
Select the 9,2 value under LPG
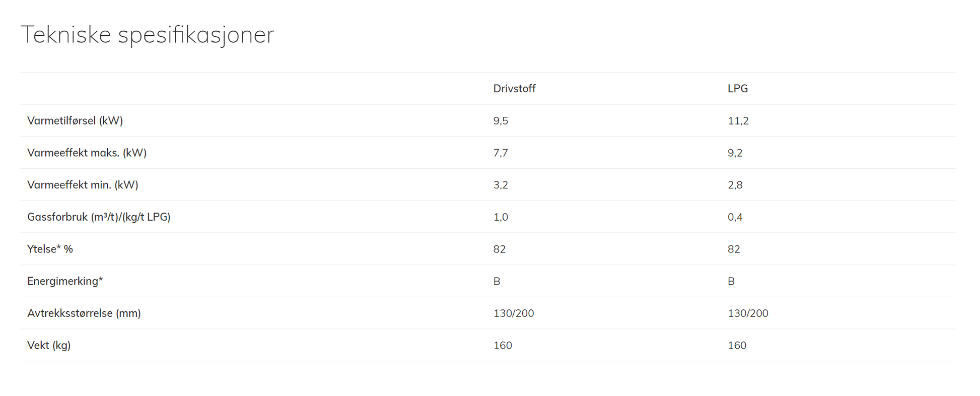click(735, 153)
